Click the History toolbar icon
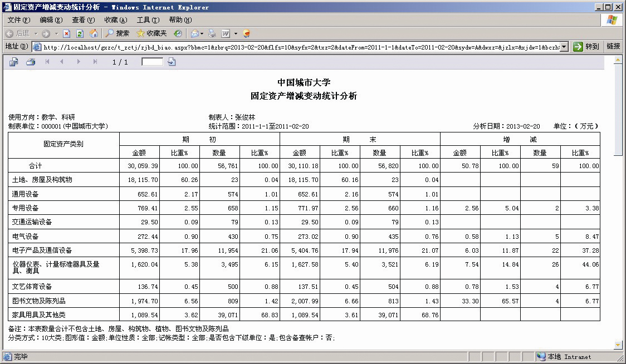This screenshot has width=626, height=364. (178, 33)
